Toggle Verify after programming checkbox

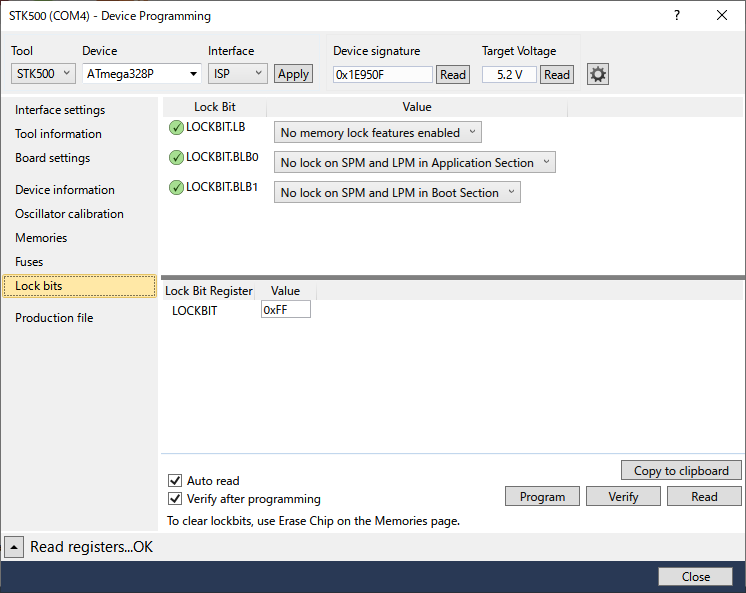(x=175, y=498)
